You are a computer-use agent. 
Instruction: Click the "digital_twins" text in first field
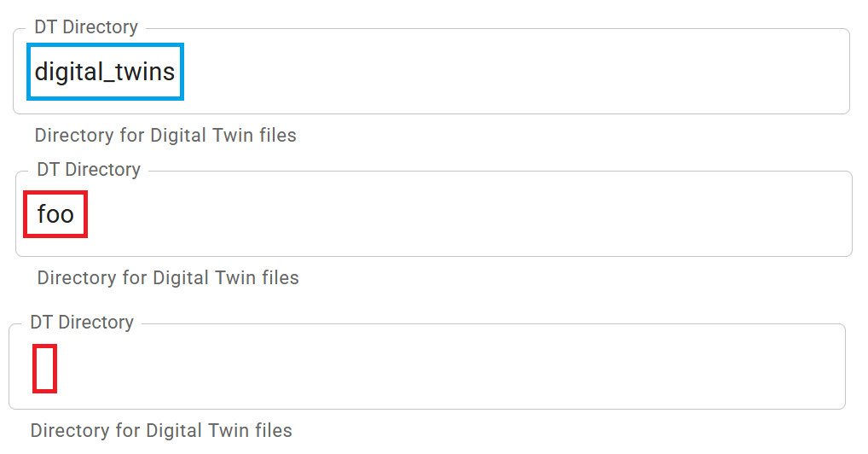104,72
